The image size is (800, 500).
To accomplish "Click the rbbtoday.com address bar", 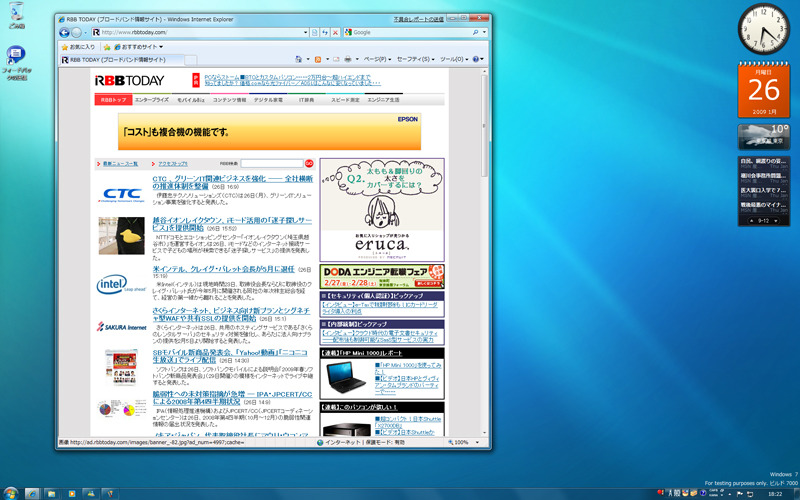I will [x=201, y=32].
